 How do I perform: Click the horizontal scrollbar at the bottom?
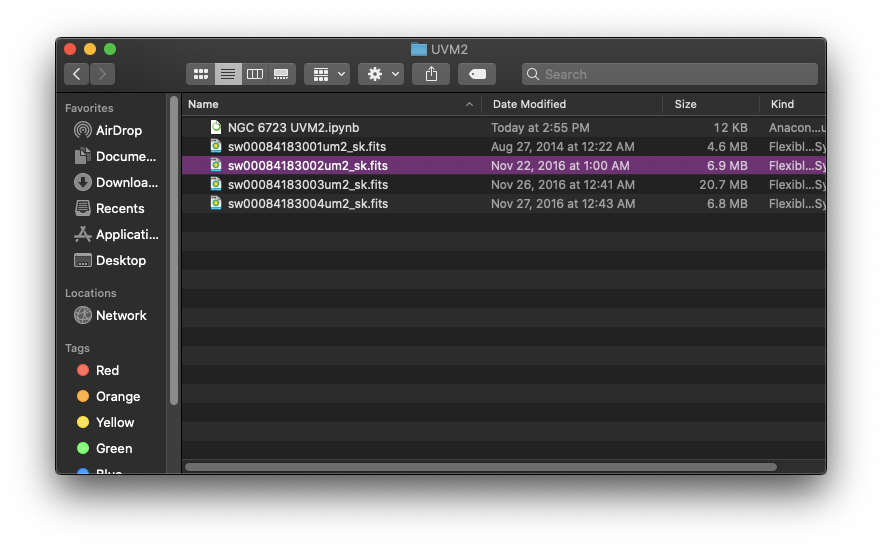(x=481, y=467)
